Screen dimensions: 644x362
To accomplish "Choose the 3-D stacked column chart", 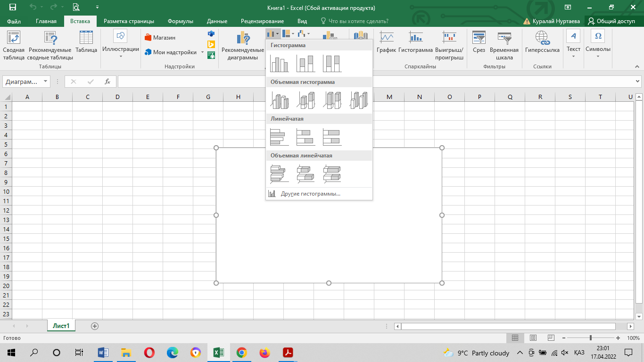I will click(305, 100).
